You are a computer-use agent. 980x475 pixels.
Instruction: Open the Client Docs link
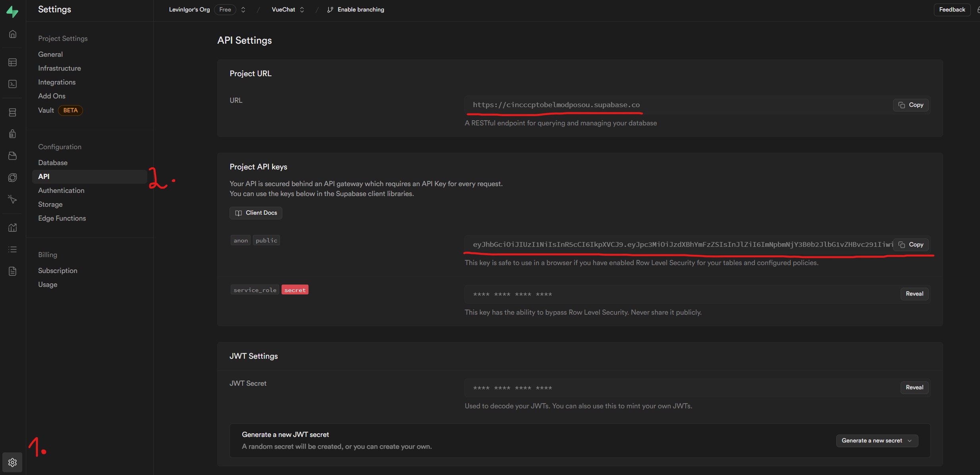click(x=256, y=213)
